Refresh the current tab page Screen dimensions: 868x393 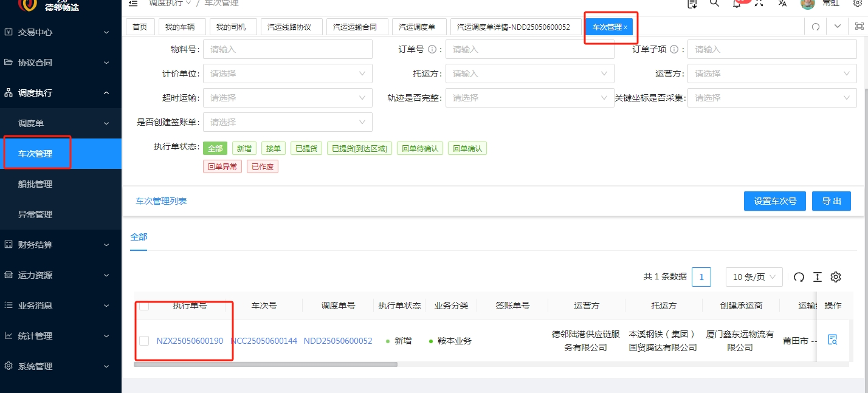click(816, 27)
